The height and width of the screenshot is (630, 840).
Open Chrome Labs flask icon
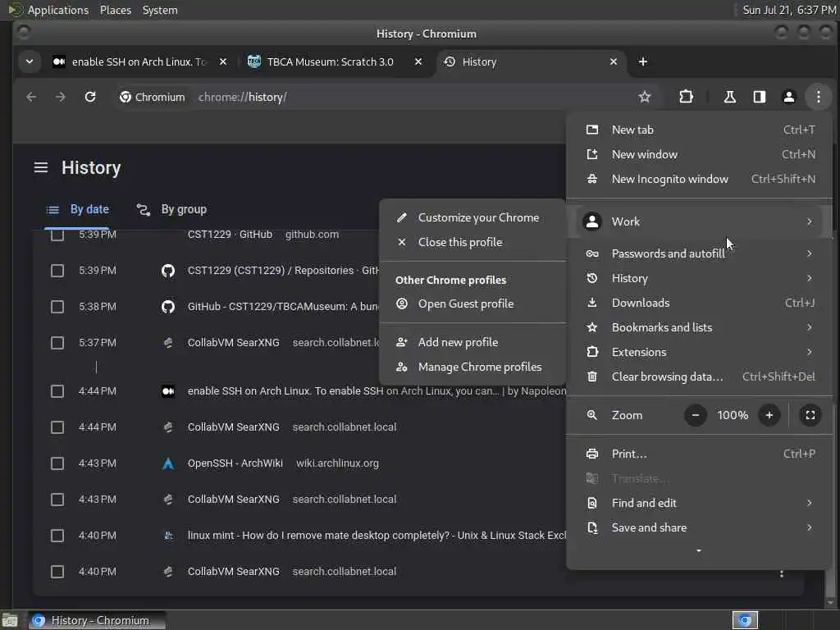point(729,97)
